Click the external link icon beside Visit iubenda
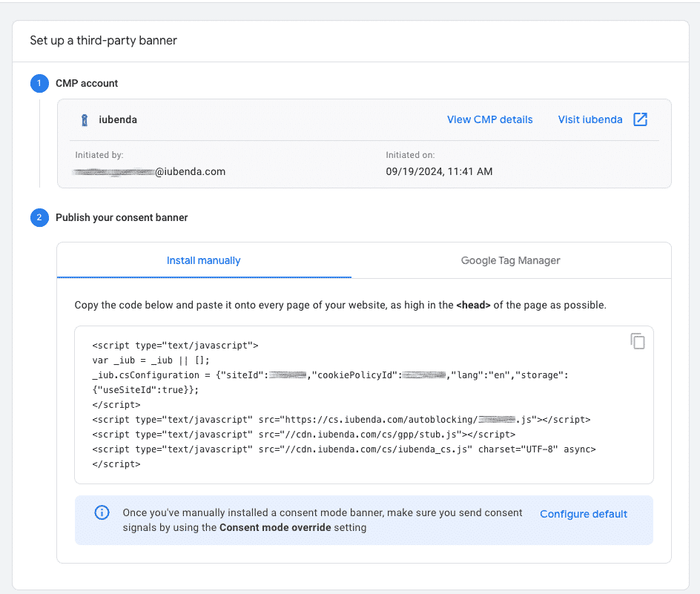 pyautogui.click(x=640, y=119)
